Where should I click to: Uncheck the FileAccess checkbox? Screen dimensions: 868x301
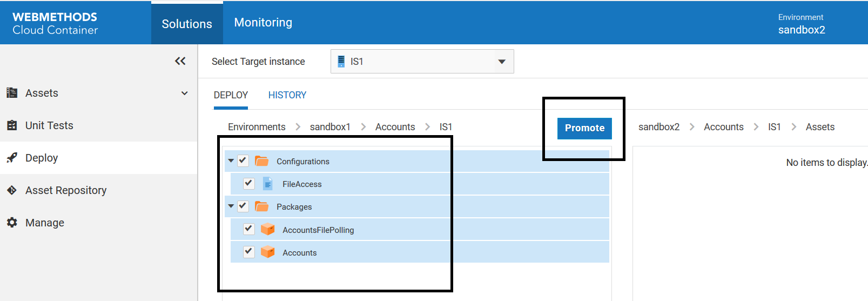coord(248,183)
